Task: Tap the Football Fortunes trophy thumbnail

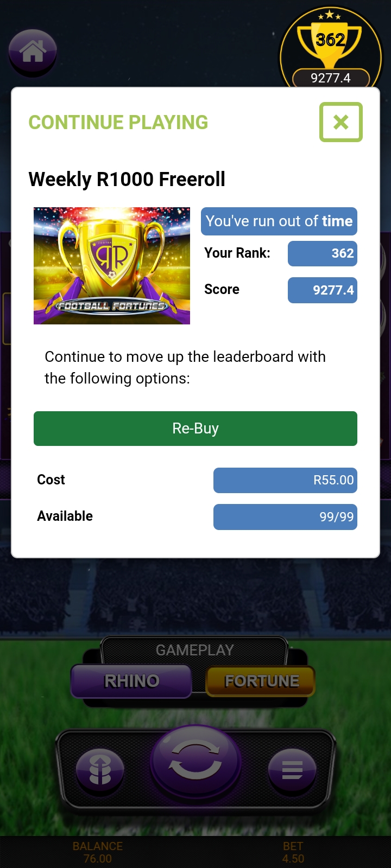Action: click(112, 266)
